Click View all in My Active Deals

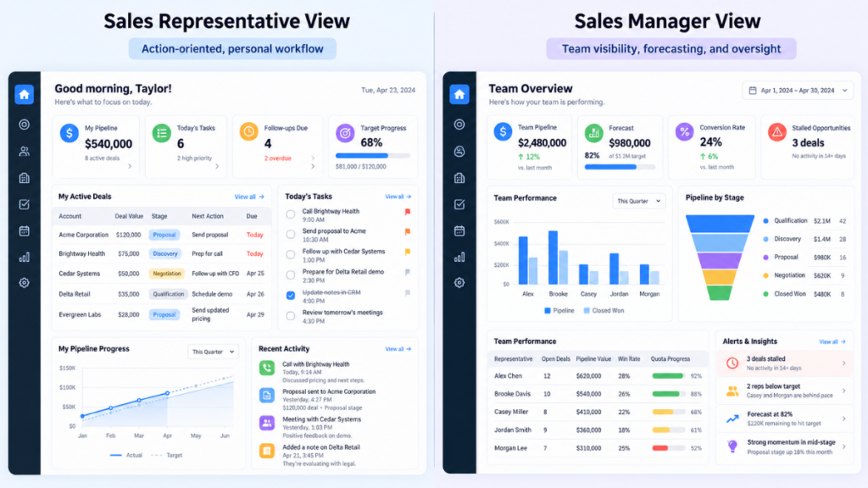click(249, 197)
